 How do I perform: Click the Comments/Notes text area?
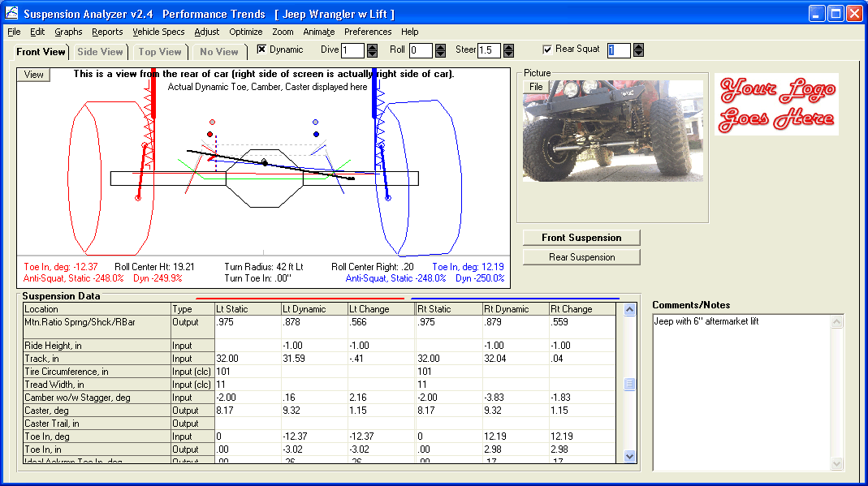pyautogui.click(x=742, y=393)
